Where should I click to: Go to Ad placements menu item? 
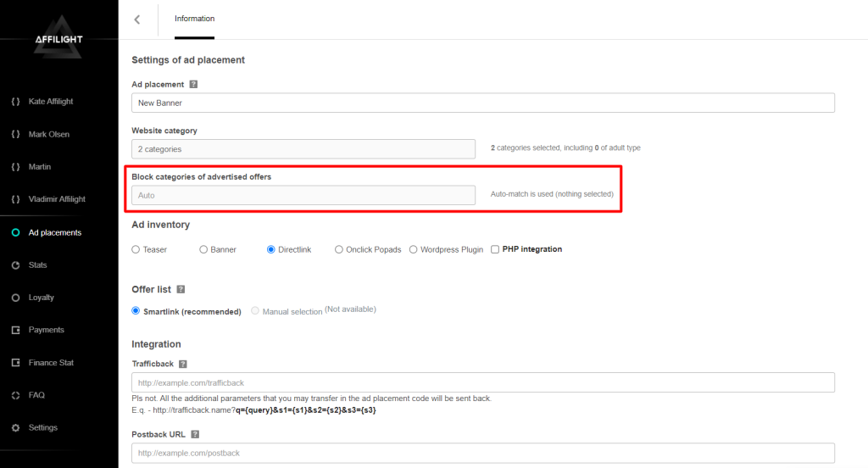[54, 232]
